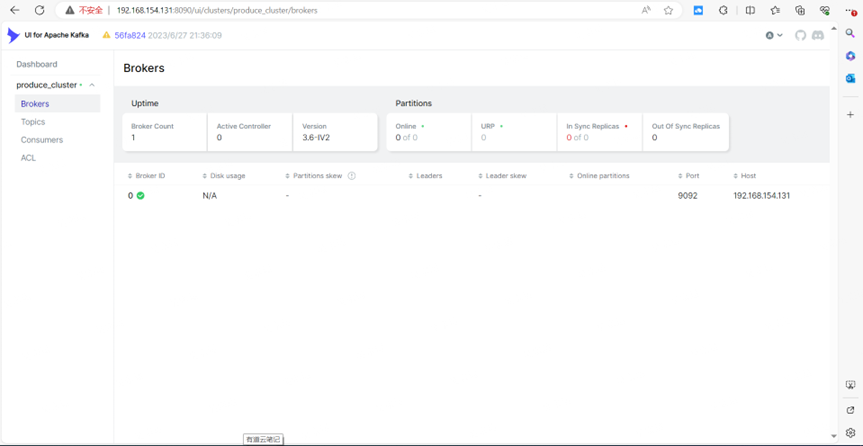This screenshot has height=446, width=863.
Task: Click Partitions skew info icon
Action: click(352, 176)
